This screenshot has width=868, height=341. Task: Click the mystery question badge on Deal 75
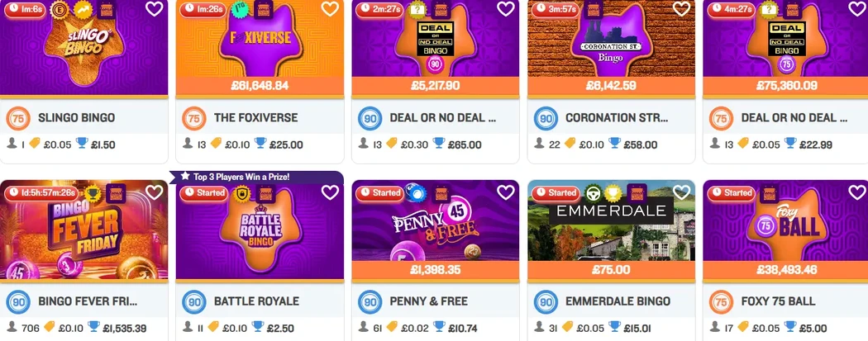[x=767, y=9]
